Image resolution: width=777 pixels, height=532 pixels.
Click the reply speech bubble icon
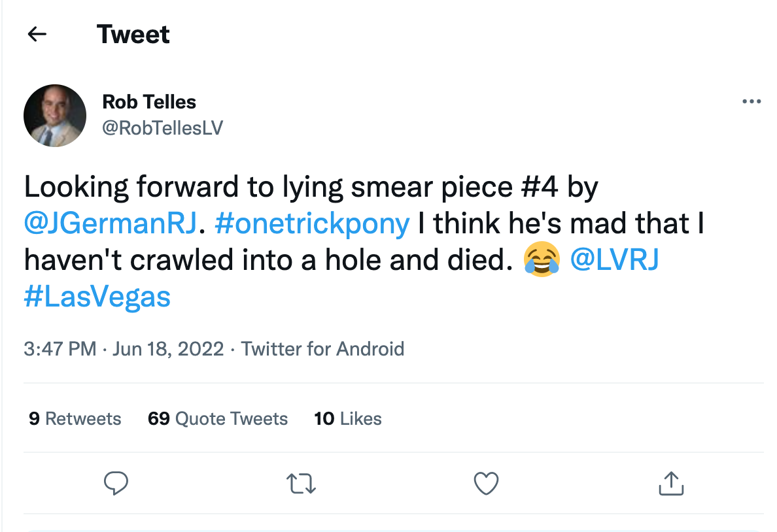116,484
